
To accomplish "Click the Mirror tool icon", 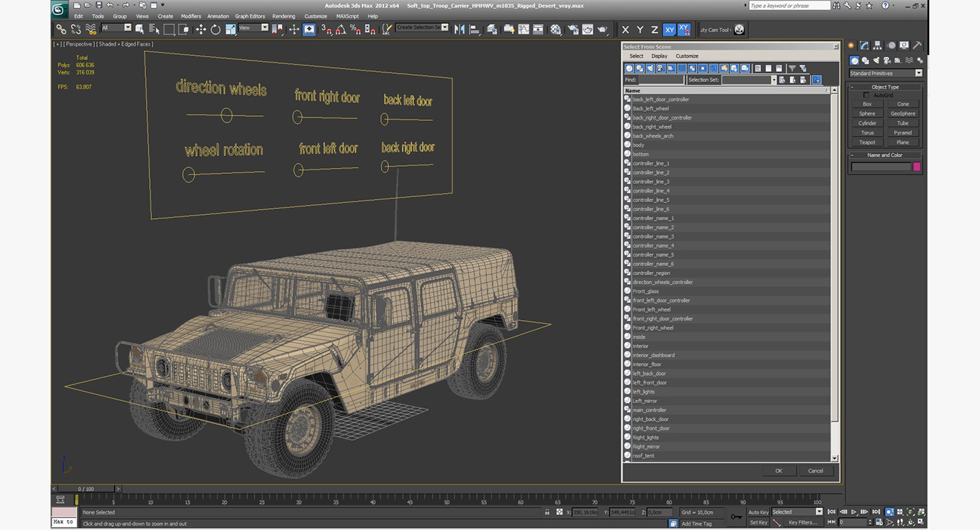I will 459,30.
